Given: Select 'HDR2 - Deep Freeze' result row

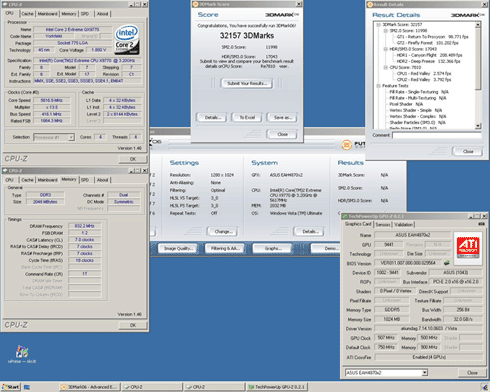Looking at the screenshot, I should point(428,61).
